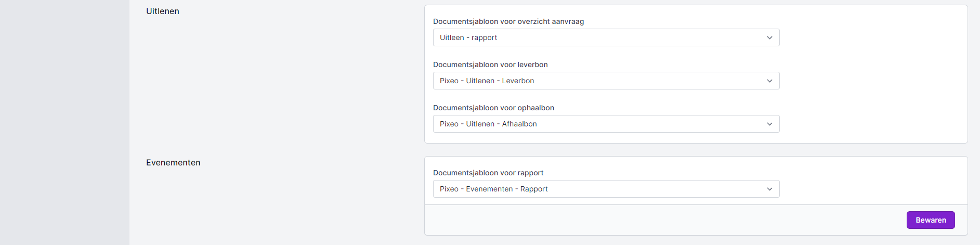
Task: Click chevron arrow of the leverbon dropdown
Action: [x=769, y=81]
